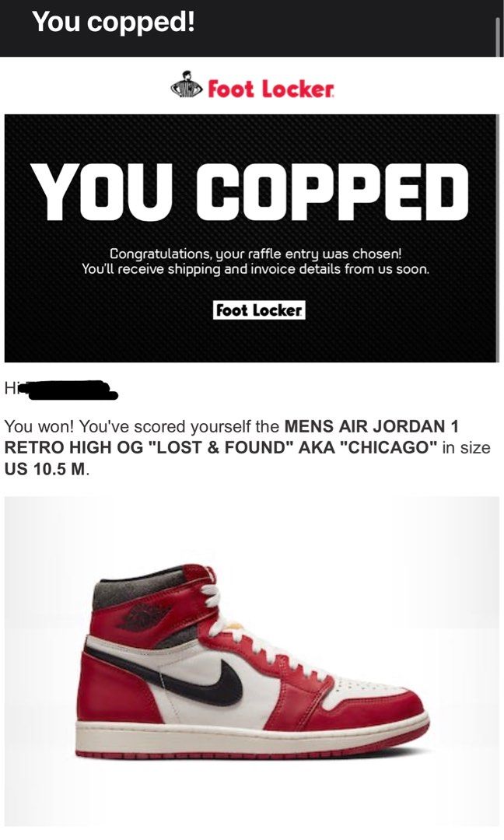The height and width of the screenshot is (840, 504).
Task: Open the Air Jordan 1 sneaker image
Action: coord(252,661)
